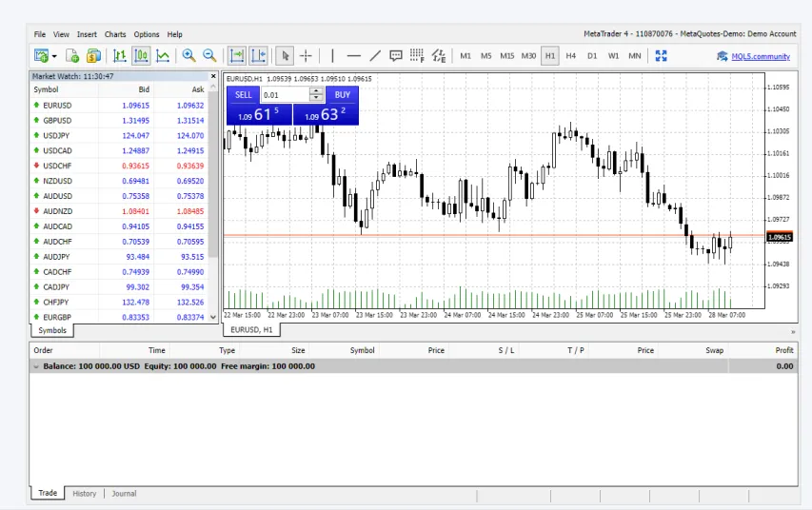Screen dimensions: 812x510
Task: Select the equidistant channel tool
Action: click(439, 56)
